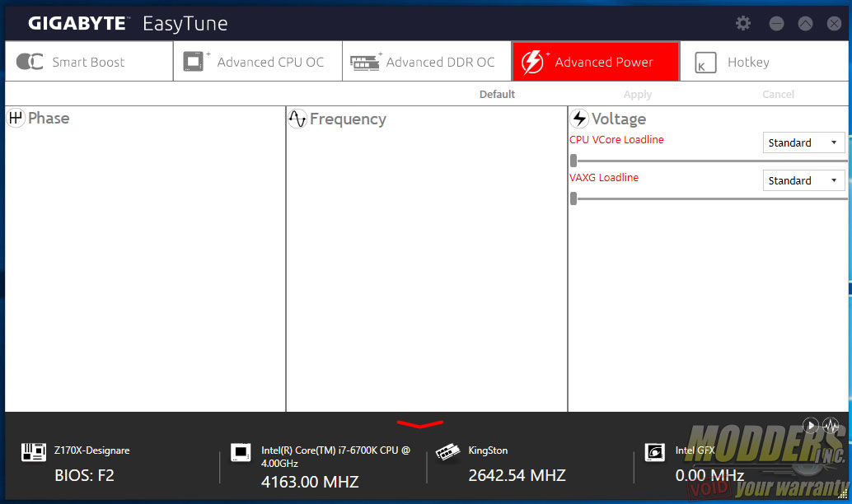Expand the bottom panel with the red chevron
Screen dimensions: 852x504
click(x=420, y=423)
